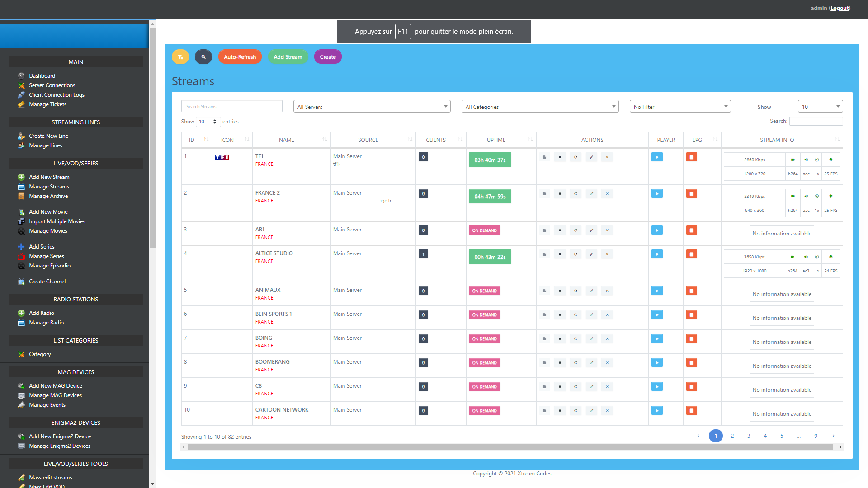
Task: Click the Logout link
Action: 840,8
